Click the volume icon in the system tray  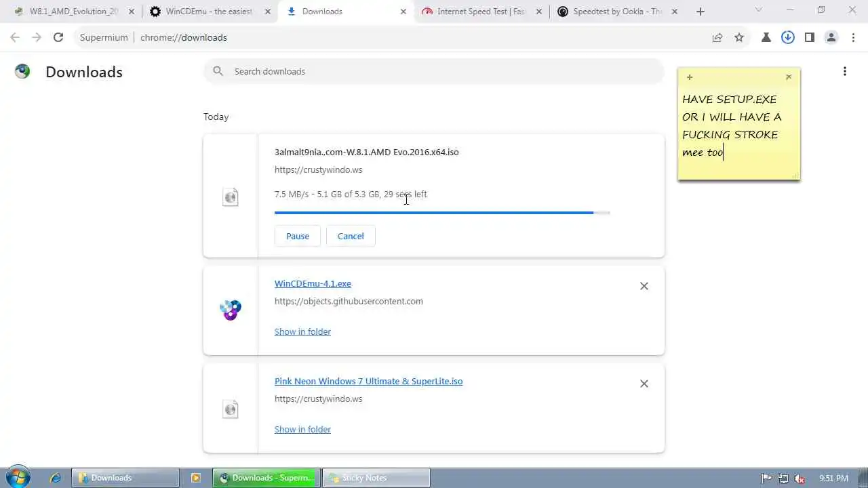click(800, 478)
